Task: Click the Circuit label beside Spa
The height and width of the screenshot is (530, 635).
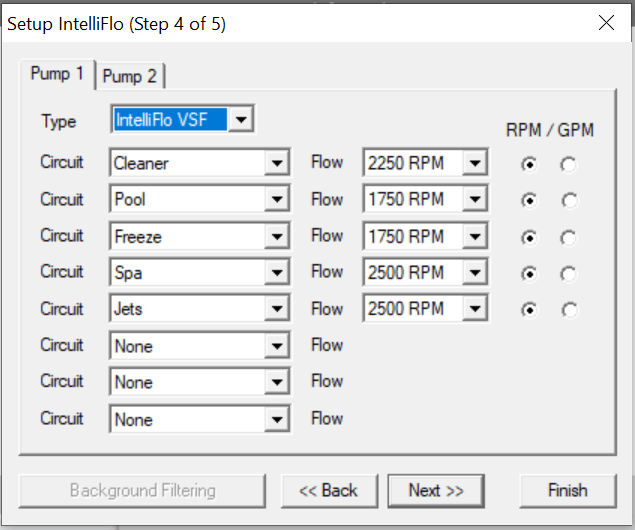Action: click(x=62, y=271)
